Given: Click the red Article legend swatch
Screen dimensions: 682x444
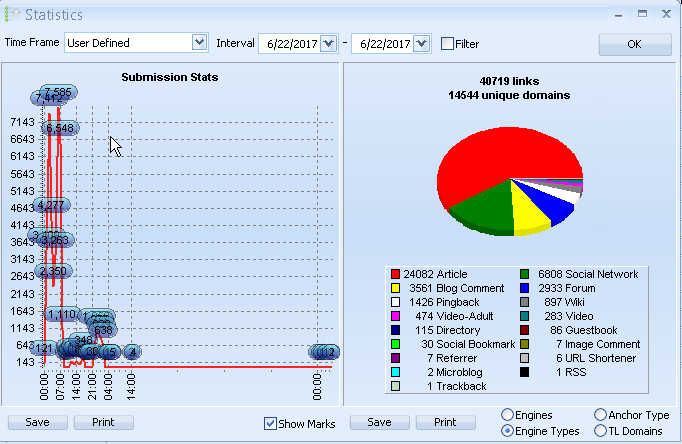Looking at the screenshot, I should pos(395,274).
